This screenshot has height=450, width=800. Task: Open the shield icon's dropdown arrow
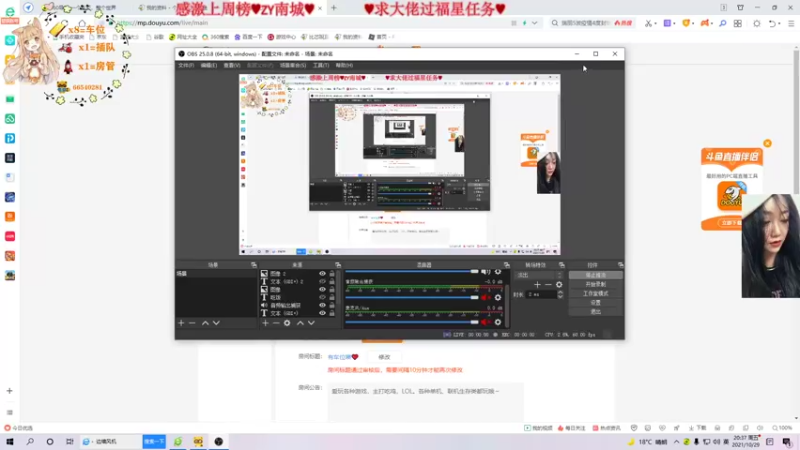(693, 23)
